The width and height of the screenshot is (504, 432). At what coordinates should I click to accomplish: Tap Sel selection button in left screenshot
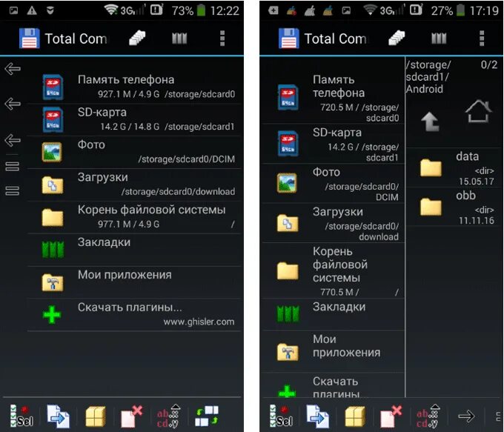pyautogui.click(x=21, y=416)
